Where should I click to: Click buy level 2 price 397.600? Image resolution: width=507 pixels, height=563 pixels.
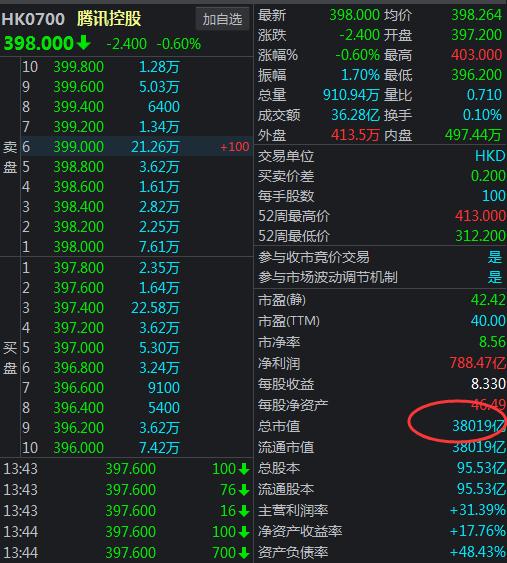pos(79,288)
